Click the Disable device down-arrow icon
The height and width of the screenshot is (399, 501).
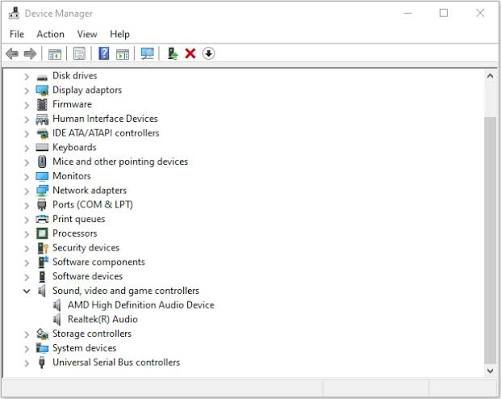pyautogui.click(x=208, y=53)
